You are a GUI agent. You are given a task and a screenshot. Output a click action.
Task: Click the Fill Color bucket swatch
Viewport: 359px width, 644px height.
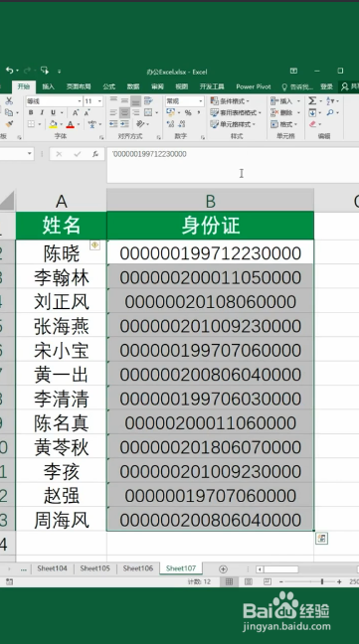pos(53,124)
